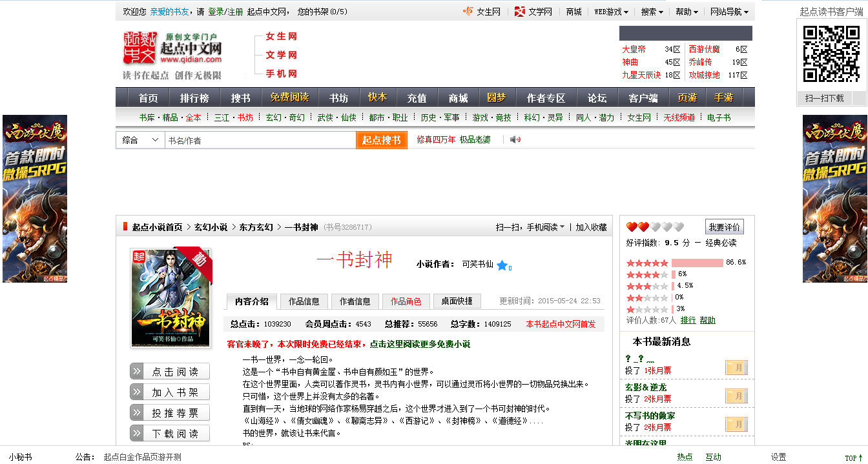Click 全本 in the sub navigation
The width and height of the screenshot is (868, 464).
[194, 117]
